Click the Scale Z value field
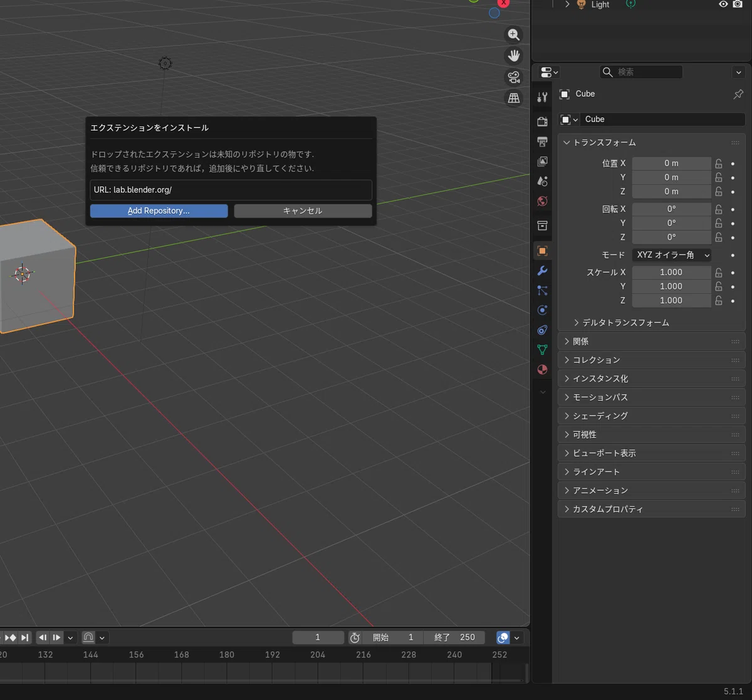This screenshot has width=752, height=700. (671, 301)
